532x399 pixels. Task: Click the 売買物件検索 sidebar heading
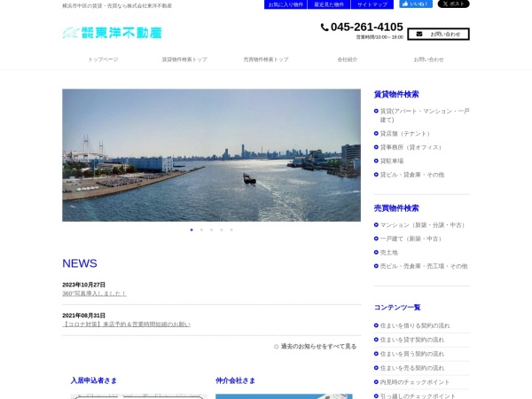click(396, 208)
